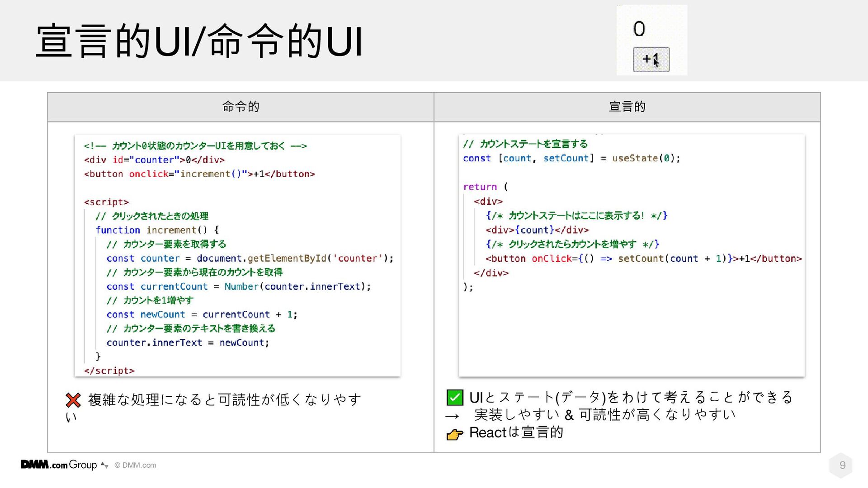Click the document.getElementById('counter') line
Image resolution: width=868 pixels, height=488 pixels.
click(x=250, y=258)
